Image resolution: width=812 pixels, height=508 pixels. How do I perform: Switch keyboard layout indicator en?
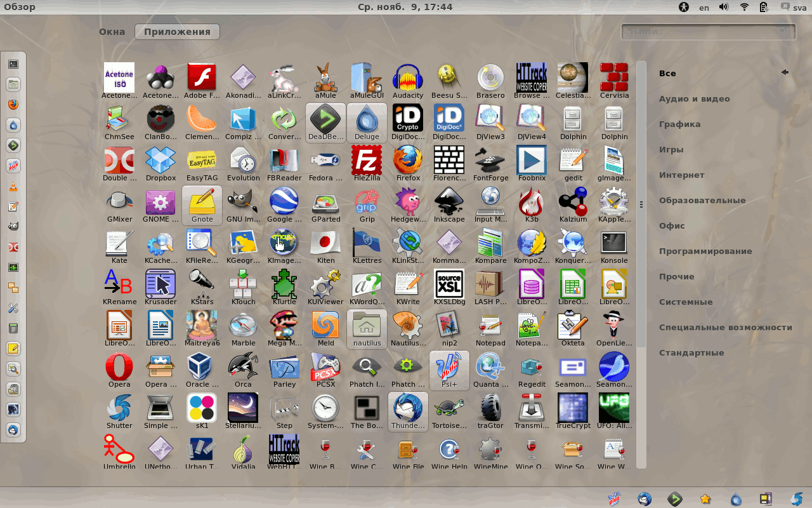click(x=704, y=8)
